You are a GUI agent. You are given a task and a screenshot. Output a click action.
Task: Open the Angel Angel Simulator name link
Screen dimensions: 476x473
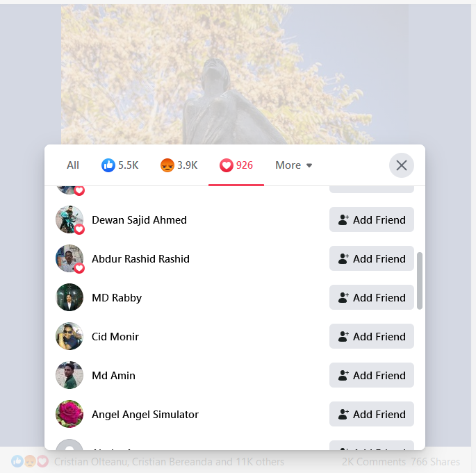click(x=145, y=414)
